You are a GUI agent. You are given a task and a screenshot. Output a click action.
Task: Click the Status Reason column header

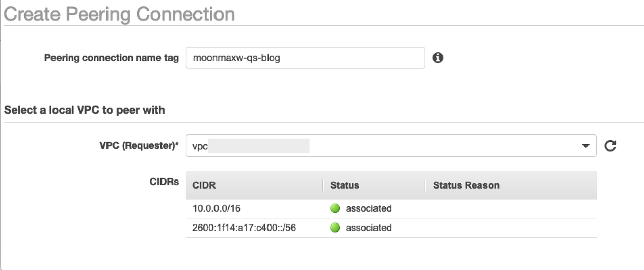coord(466,185)
